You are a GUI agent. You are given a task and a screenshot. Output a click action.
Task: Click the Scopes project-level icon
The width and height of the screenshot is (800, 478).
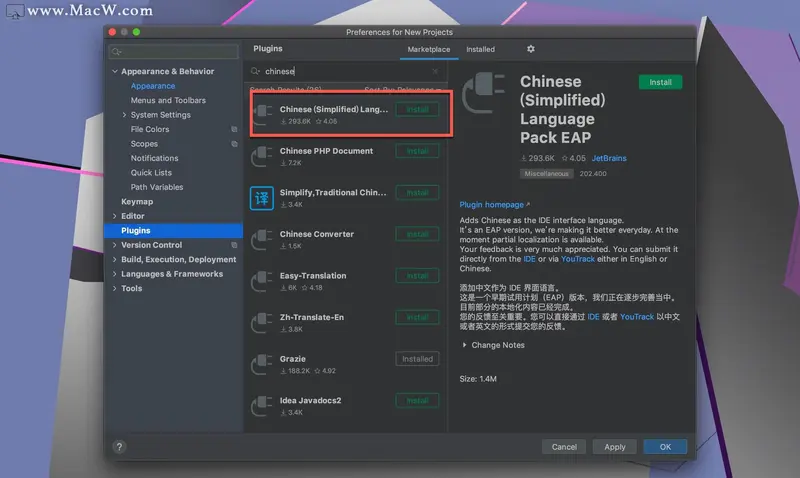[234, 144]
